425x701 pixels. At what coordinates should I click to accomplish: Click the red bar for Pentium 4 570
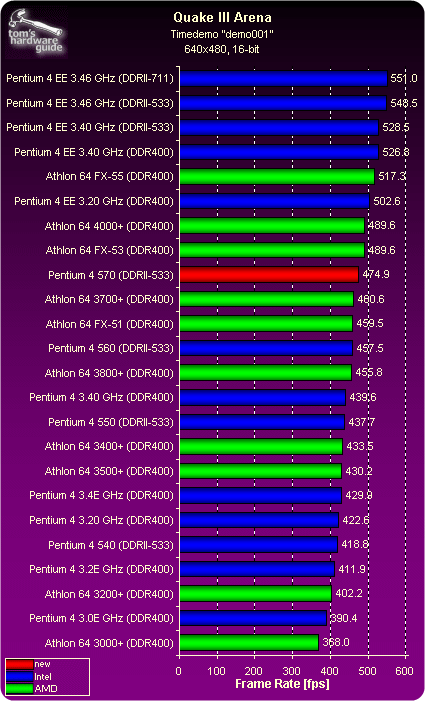pyautogui.click(x=269, y=275)
